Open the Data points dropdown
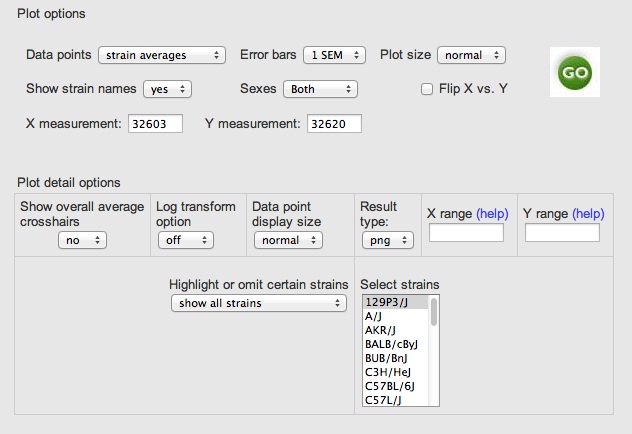The height and width of the screenshot is (434, 632). click(161, 55)
